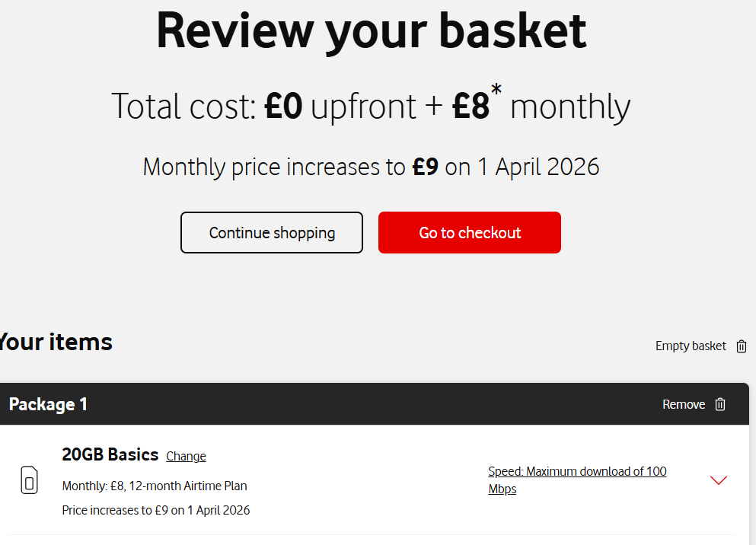Click the Package 1 header bar

(374, 404)
